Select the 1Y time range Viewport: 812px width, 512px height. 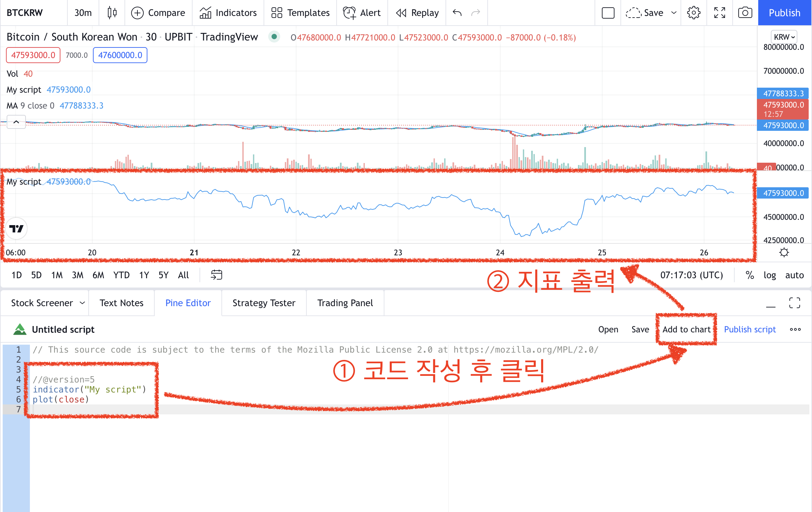[144, 275]
